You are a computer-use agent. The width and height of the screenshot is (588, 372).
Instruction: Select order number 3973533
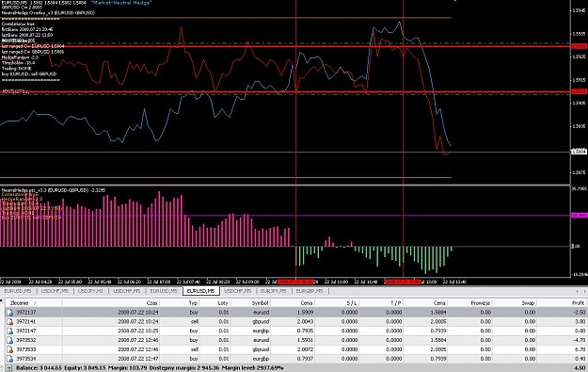[x=26, y=349]
